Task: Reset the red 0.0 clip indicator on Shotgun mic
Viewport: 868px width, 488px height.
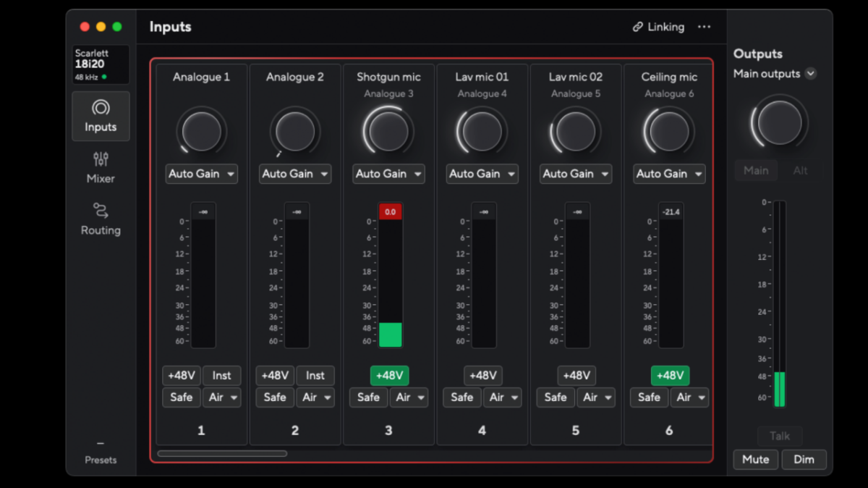Action: [x=390, y=211]
